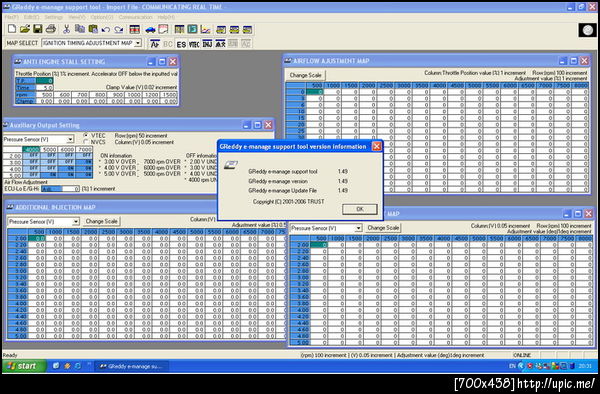Click the map grid icon left of teal icon
Viewport: 600px width, 394px height.
pyautogui.click(x=179, y=29)
